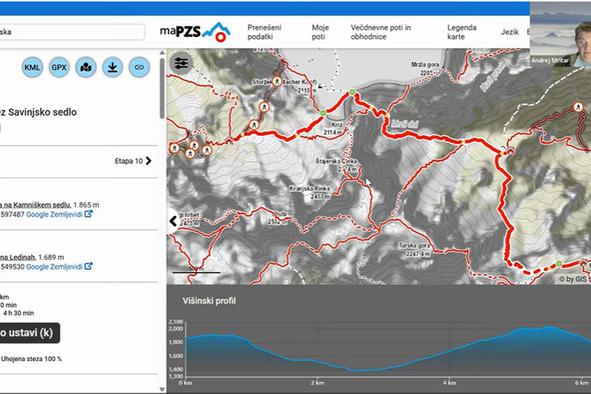Viewport: 591px width, 394px height.
Task: Open Google Zemljevidi link for Ledine hut
Action: (54, 267)
